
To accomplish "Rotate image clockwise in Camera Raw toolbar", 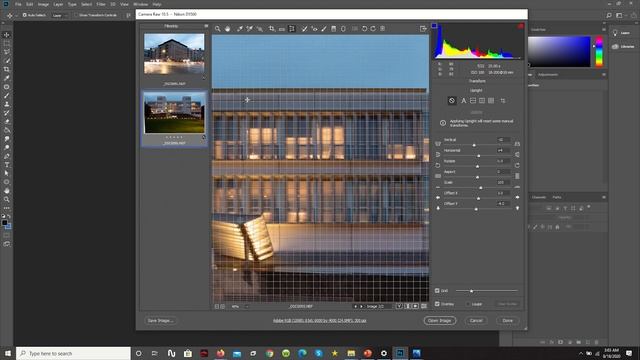I will coord(373,29).
